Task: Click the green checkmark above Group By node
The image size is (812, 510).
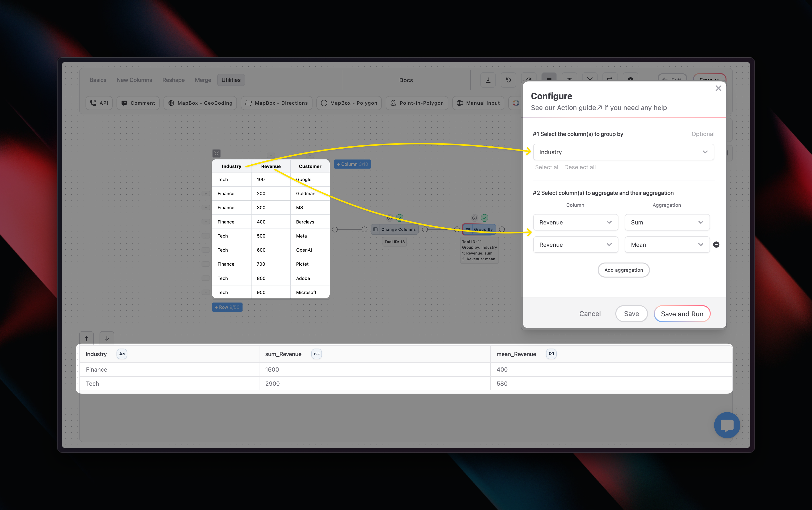Action: pos(484,218)
